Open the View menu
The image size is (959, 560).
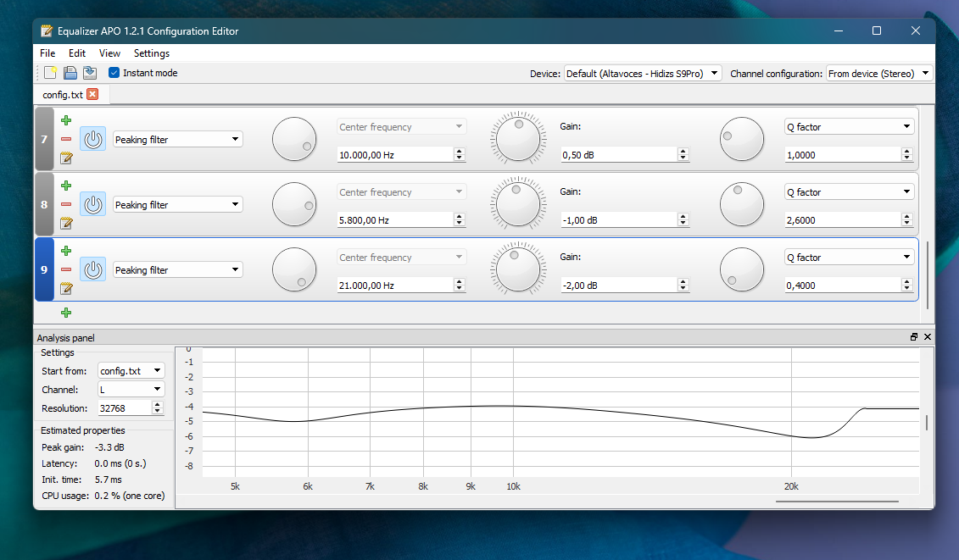click(x=109, y=53)
